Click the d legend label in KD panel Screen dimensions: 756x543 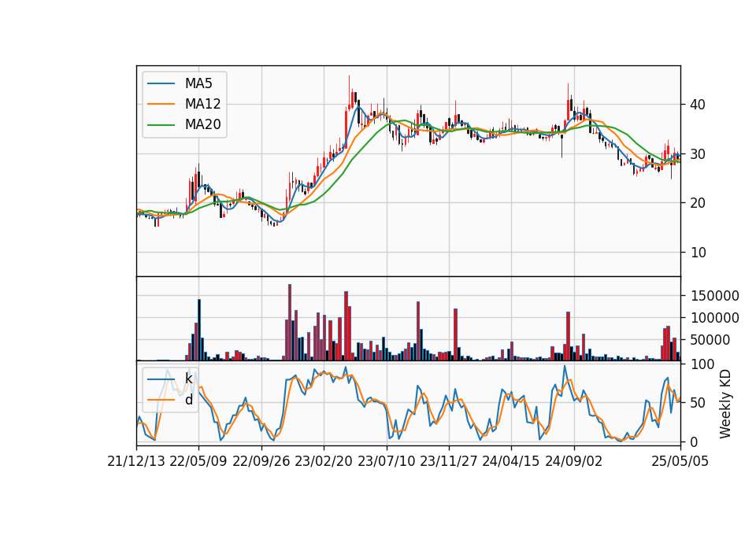189,400
